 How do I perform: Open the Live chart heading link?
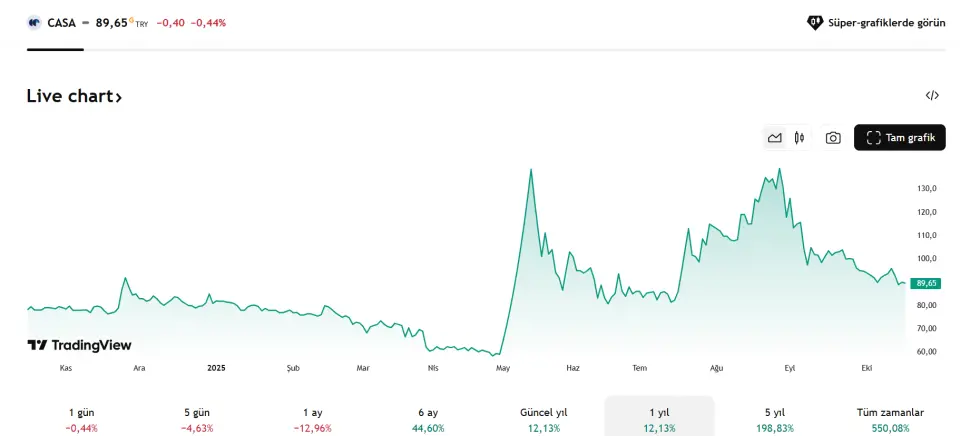[74, 97]
